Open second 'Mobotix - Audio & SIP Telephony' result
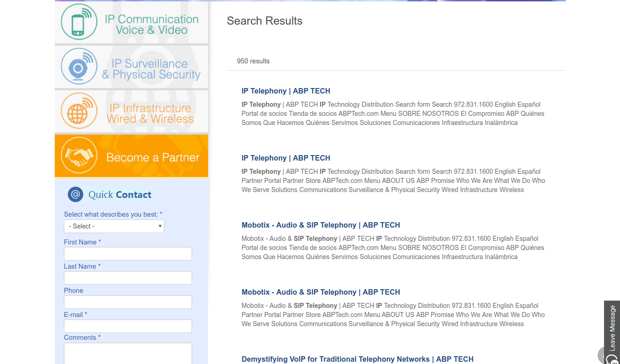Image resolution: width=620 pixels, height=364 pixels. point(321,292)
